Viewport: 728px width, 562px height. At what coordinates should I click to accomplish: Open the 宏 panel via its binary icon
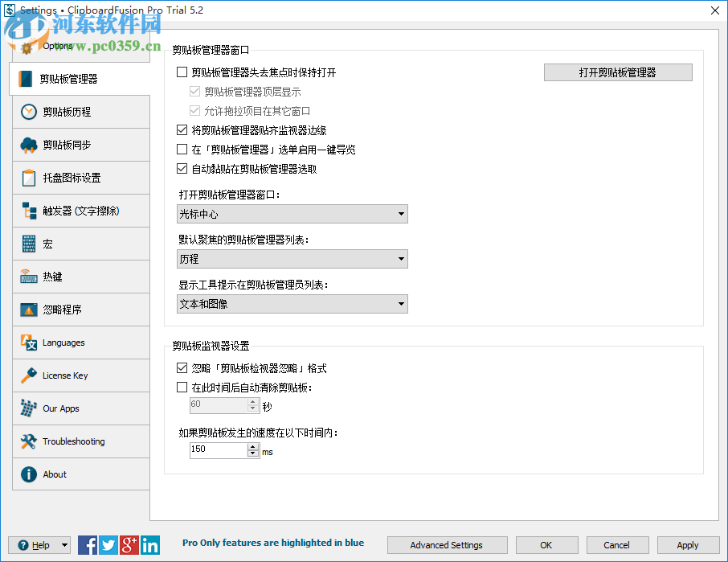pos(29,244)
